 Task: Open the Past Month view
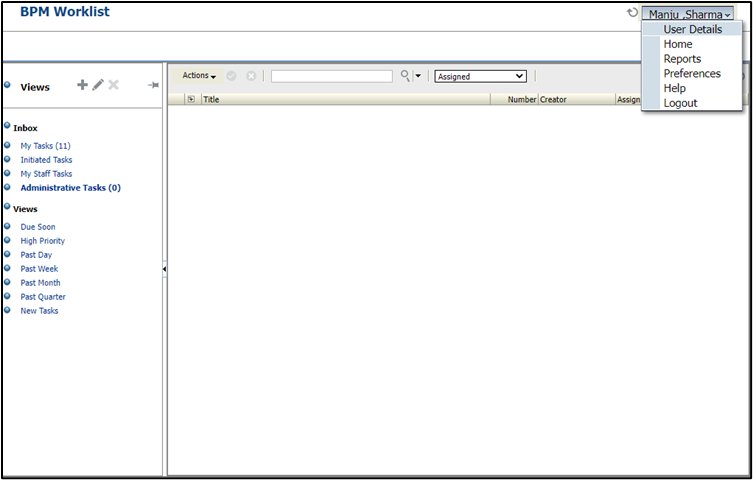(x=40, y=283)
